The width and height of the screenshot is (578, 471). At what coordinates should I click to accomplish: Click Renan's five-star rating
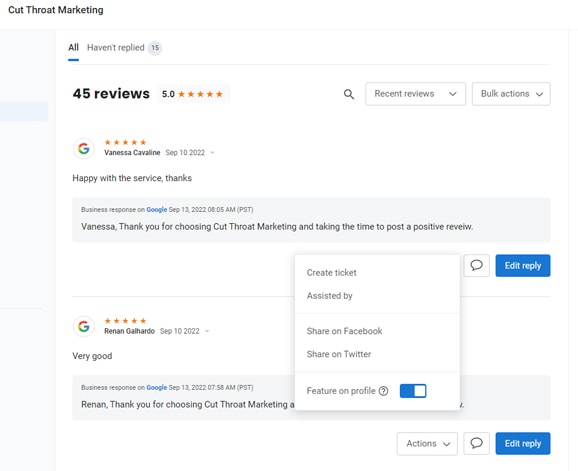[125, 321]
